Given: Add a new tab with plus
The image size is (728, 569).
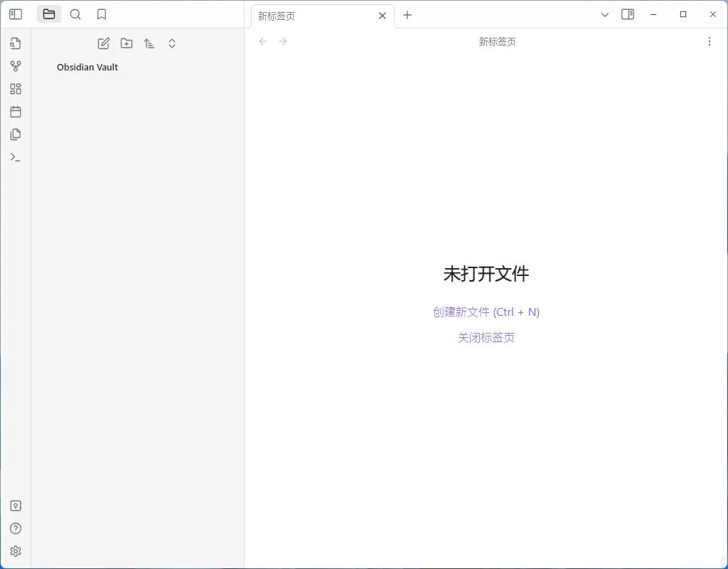Looking at the screenshot, I should tap(407, 15).
